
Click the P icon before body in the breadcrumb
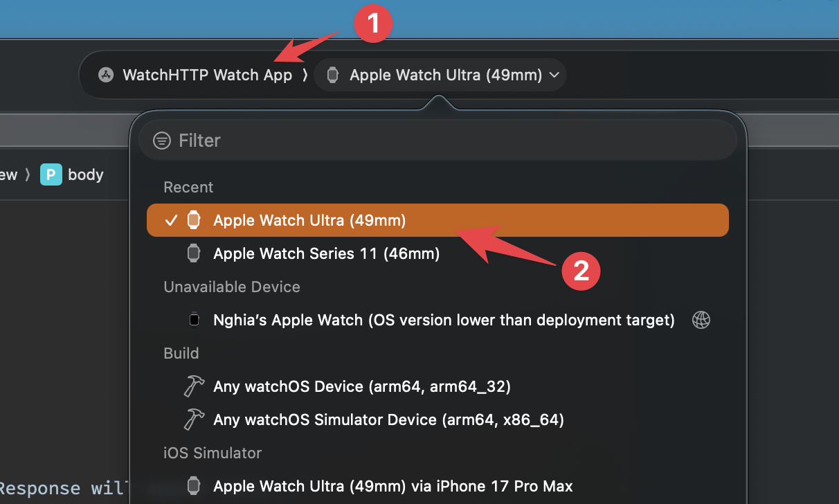[x=50, y=174]
